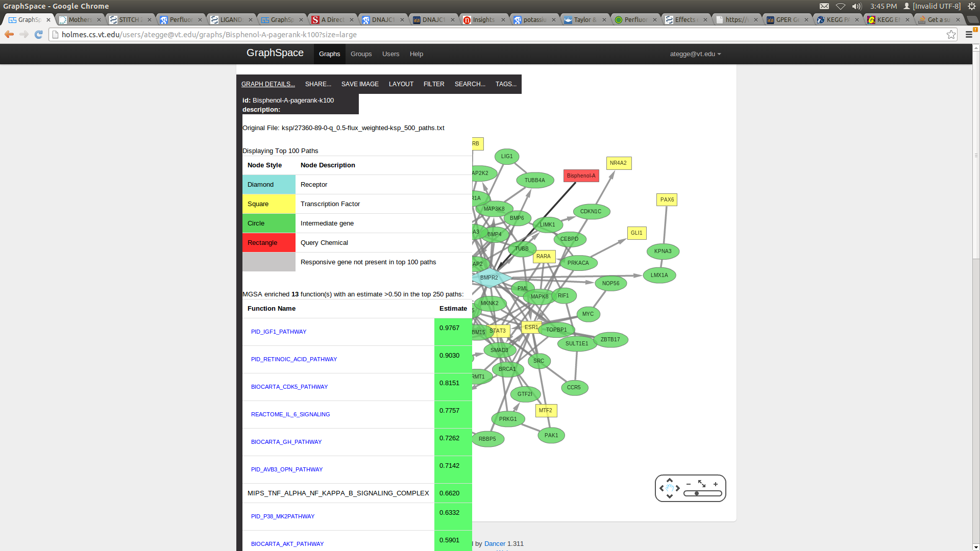This screenshot has width=980, height=551.
Task: Open the PID_AVB3_OPN_PATHWAY link
Action: click(x=287, y=469)
